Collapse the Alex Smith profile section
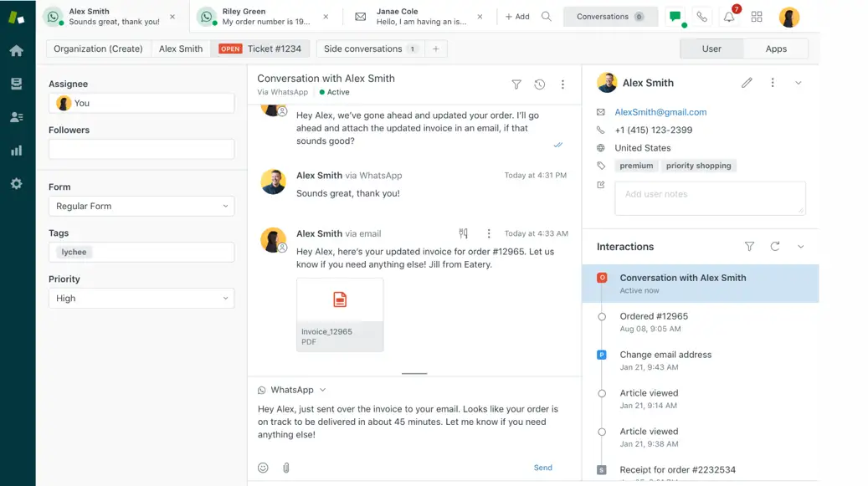Viewport: 868px width, 486px height. point(799,83)
